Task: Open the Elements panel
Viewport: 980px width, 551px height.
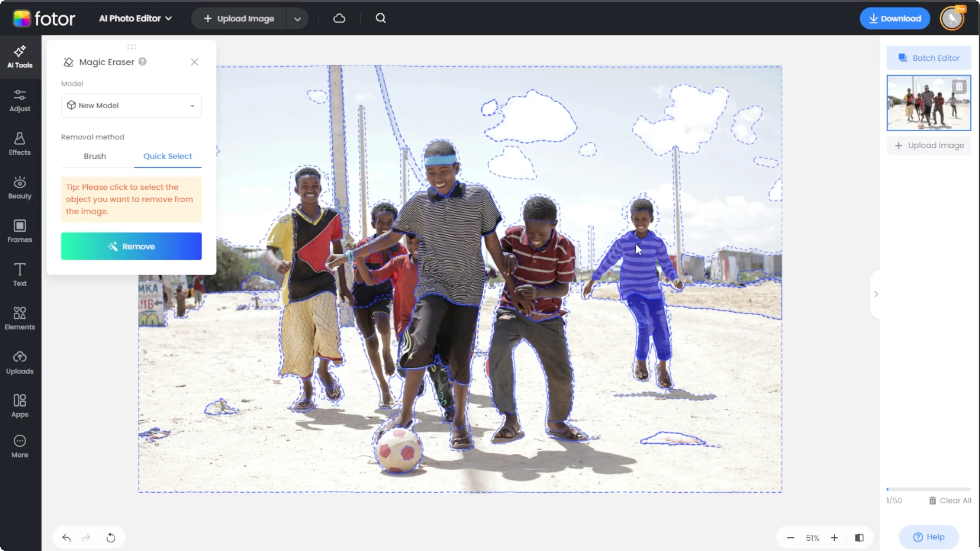Action: (20, 319)
